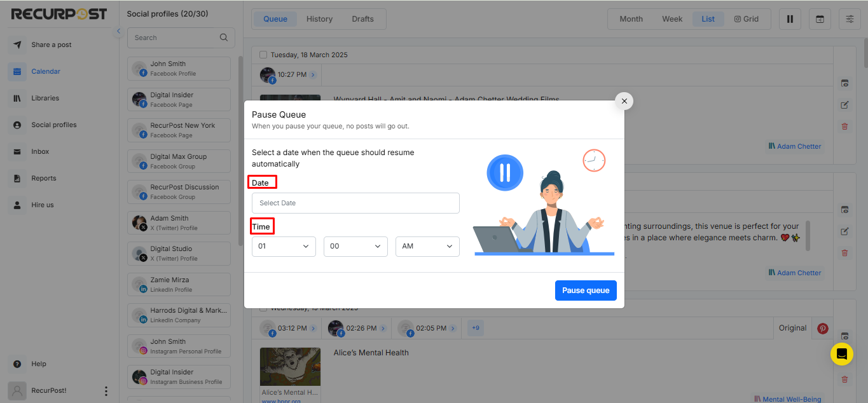The height and width of the screenshot is (403, 868).
Task: Collapse the left navigation sidebar chevron
Action: (118, 32)
